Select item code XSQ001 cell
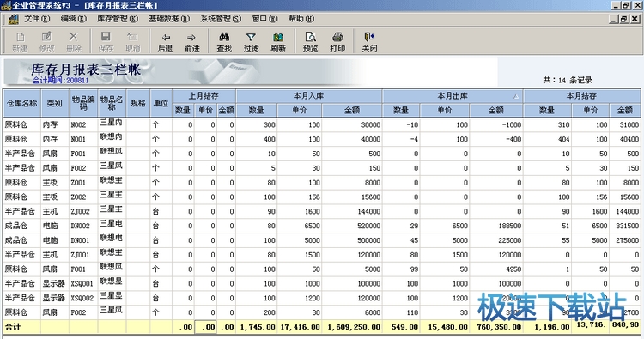 (83, 283)
